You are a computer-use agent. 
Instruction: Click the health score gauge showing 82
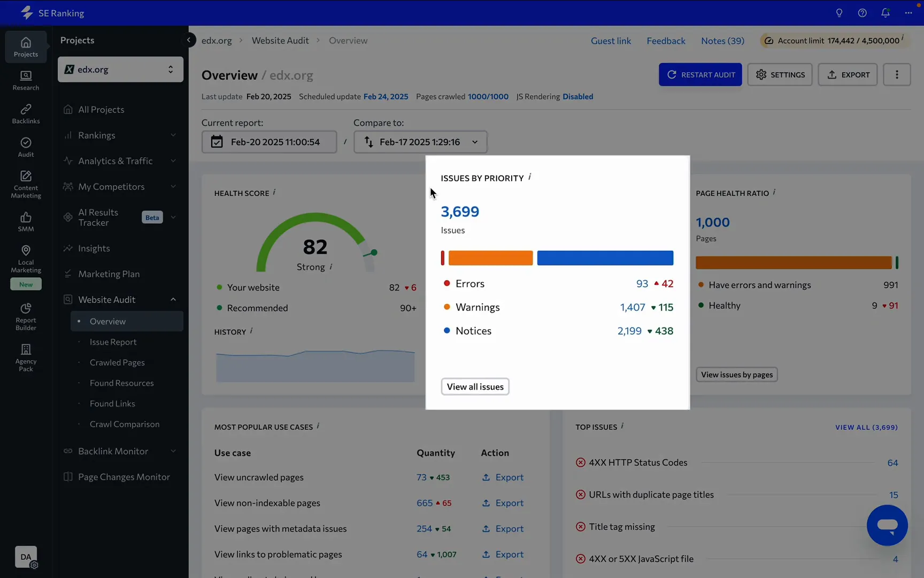point(314,247)
